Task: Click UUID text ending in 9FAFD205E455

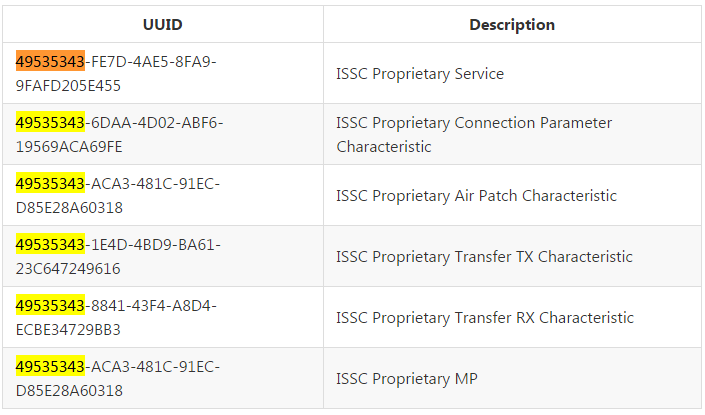Action: (x=69, y=86)
